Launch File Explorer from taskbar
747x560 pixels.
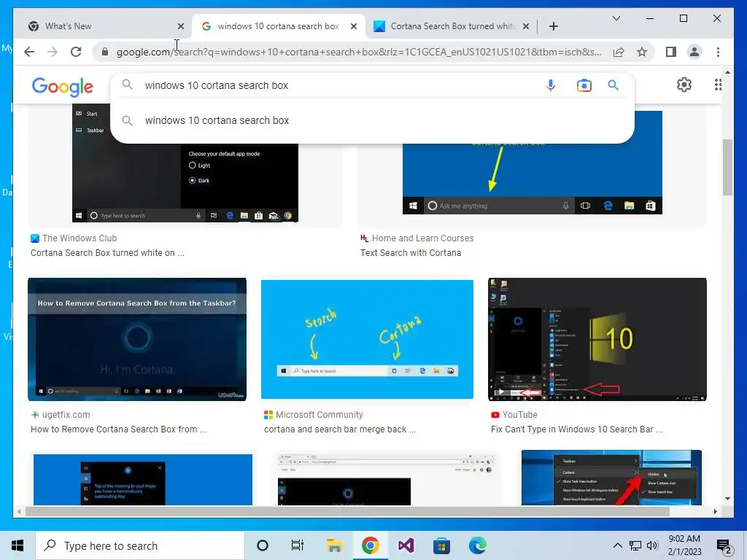[334, 545]
